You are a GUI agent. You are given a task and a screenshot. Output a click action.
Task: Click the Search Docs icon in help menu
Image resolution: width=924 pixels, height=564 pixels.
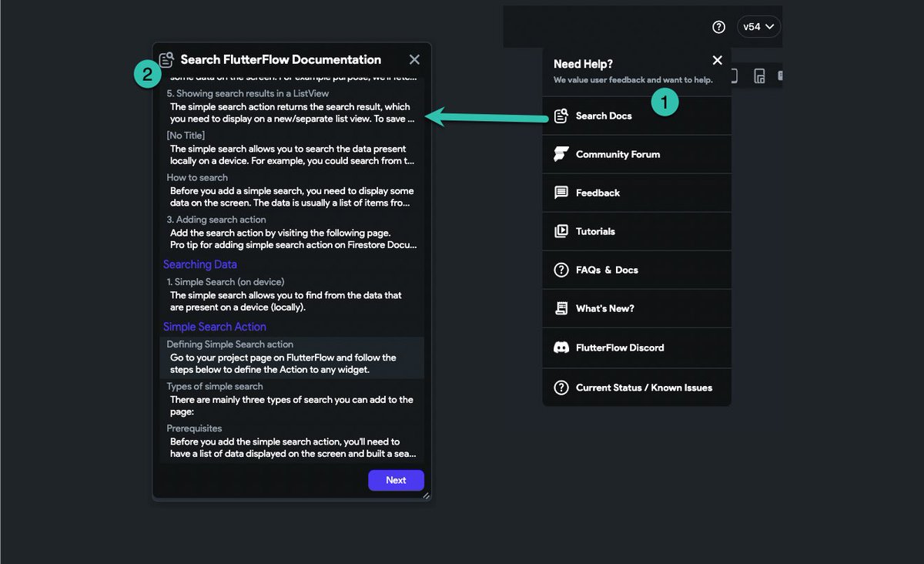coord(561,116)
